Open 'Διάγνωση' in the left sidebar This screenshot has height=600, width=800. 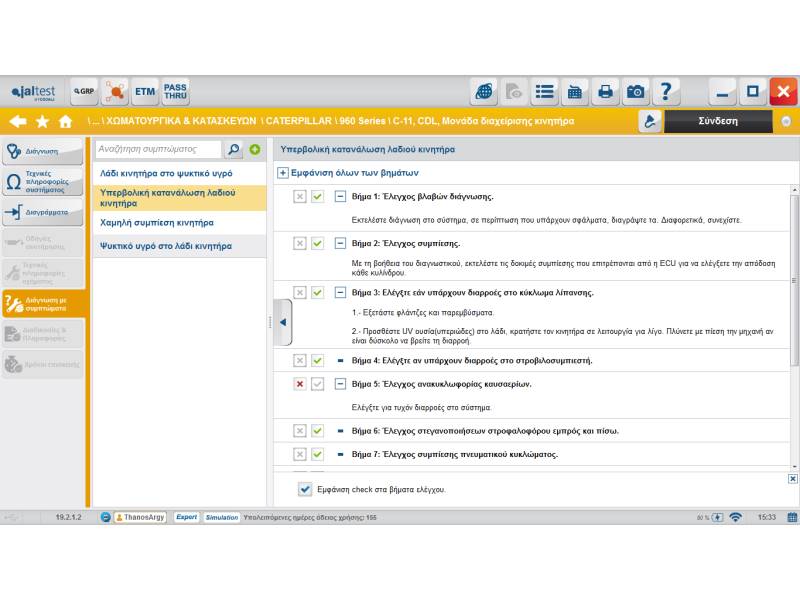click(x=42, y=152)
